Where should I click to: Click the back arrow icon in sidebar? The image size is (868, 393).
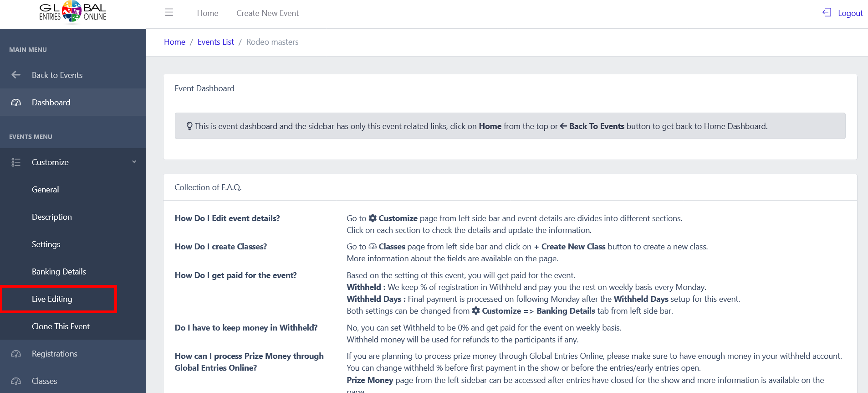coord(16,75)
